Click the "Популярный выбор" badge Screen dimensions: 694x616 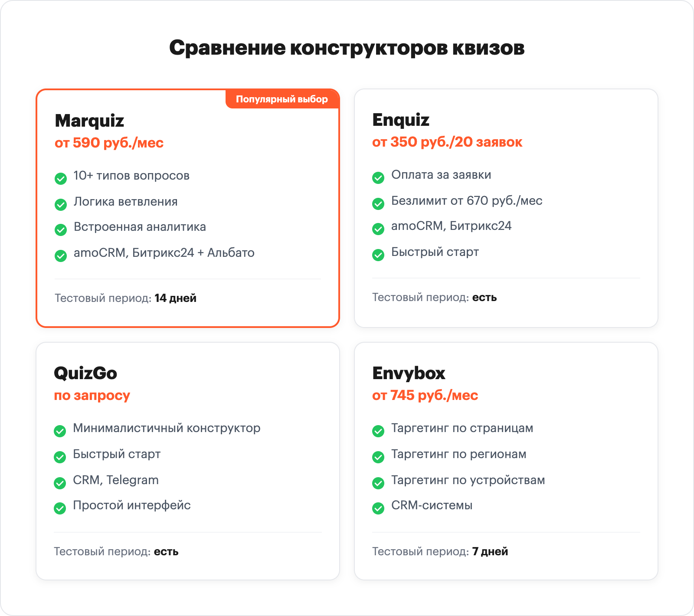(x=281, y=99)
